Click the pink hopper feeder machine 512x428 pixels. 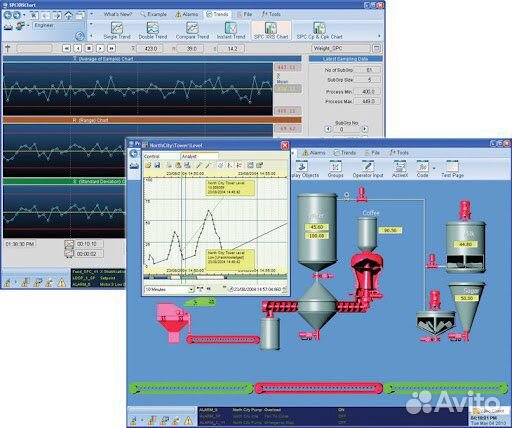pyautogui.click(x=173, y=322)
